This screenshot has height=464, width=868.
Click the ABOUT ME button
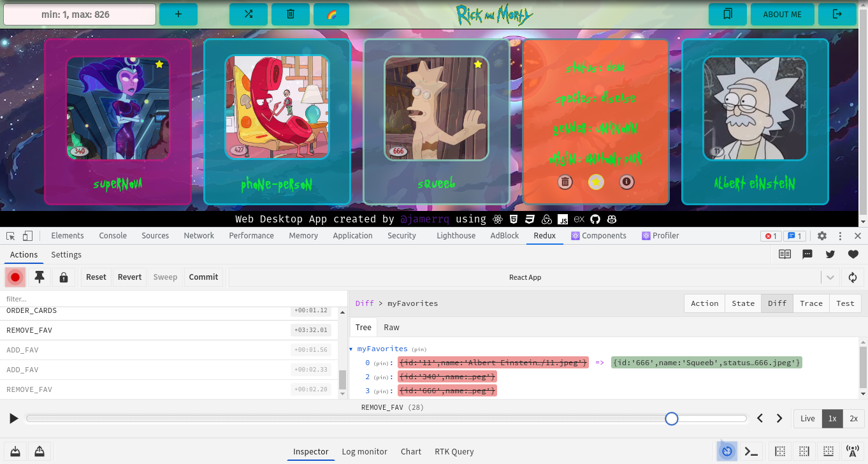tap(783, 14)
